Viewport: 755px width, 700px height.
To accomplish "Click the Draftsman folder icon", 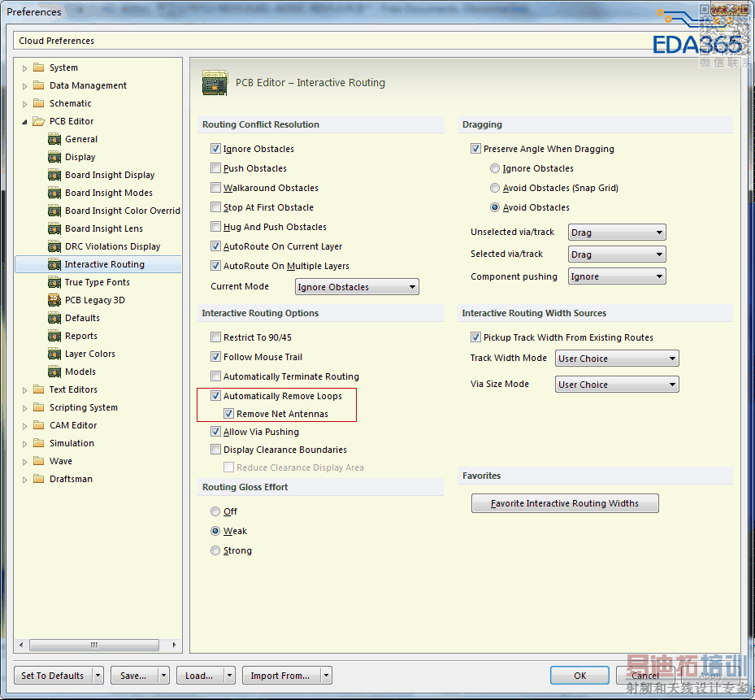I will click(38, 479).
